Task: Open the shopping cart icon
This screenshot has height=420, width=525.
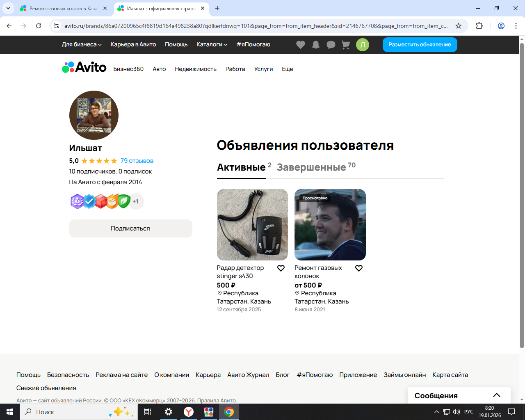Action: coord(346,45)
